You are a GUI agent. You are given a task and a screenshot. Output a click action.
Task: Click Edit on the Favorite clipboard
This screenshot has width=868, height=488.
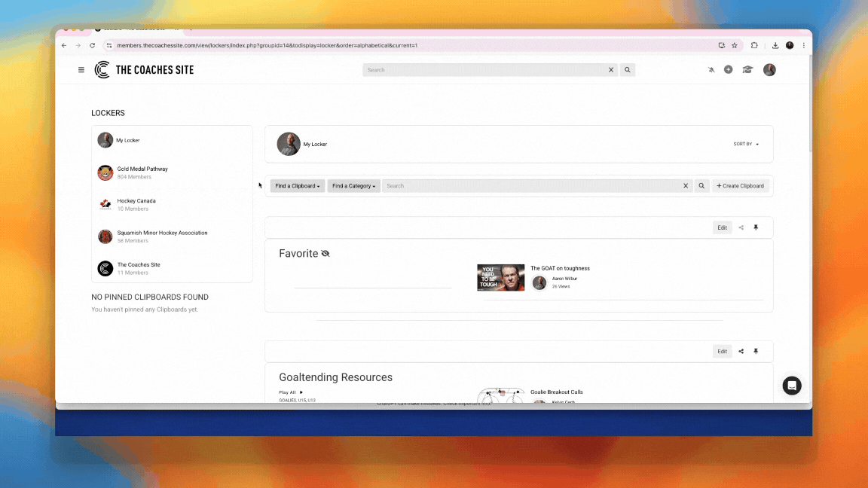pos(722,227)
